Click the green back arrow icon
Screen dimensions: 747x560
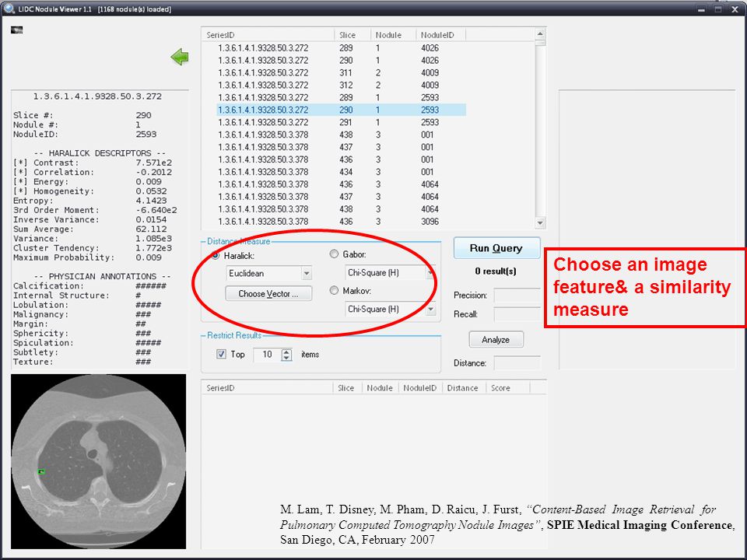tap(180, 57)
